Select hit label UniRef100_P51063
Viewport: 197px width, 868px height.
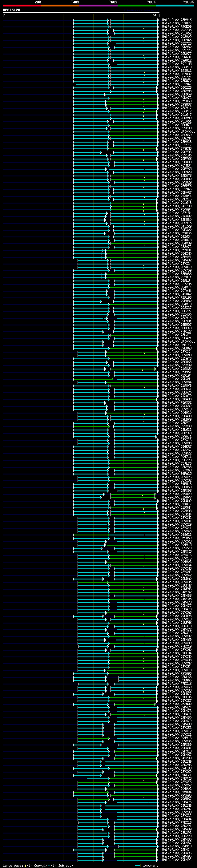(177, 101)
